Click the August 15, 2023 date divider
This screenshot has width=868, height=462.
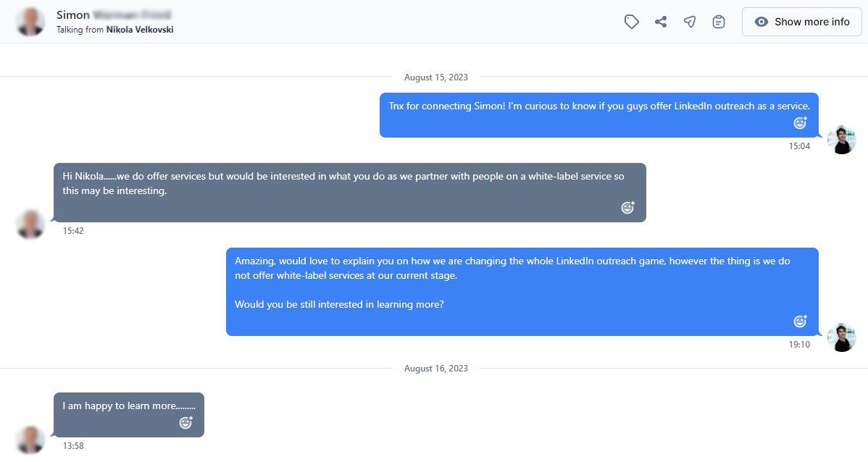435,77
